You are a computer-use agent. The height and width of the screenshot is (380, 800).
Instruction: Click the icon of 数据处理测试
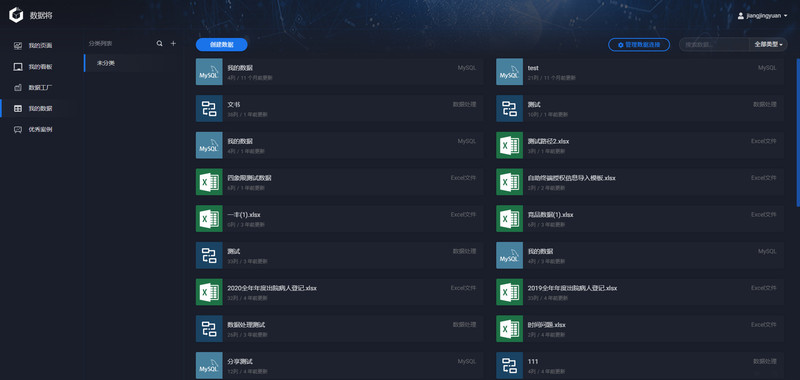click(x=209, y=329)
